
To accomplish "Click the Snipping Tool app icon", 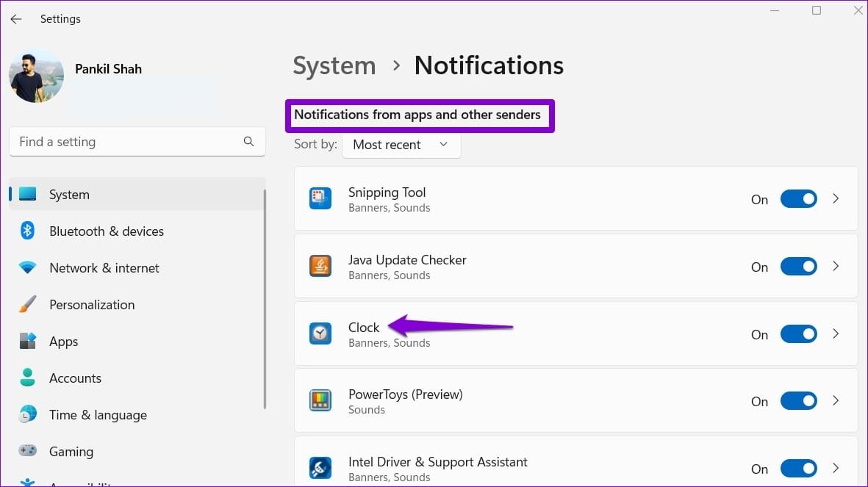I will pyautogui.click(x=320, y=199).
